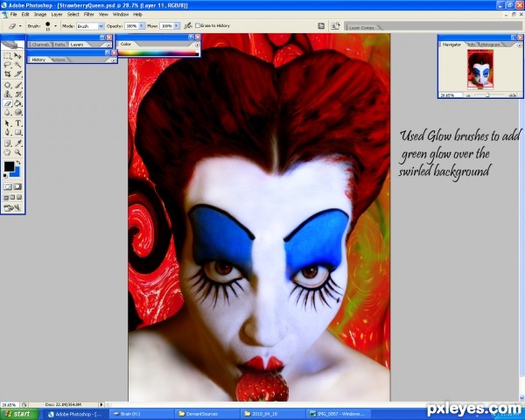Toggle the airbrush option in options bar
The width and height of the screenshot is (525, 420).
(188, 25)
